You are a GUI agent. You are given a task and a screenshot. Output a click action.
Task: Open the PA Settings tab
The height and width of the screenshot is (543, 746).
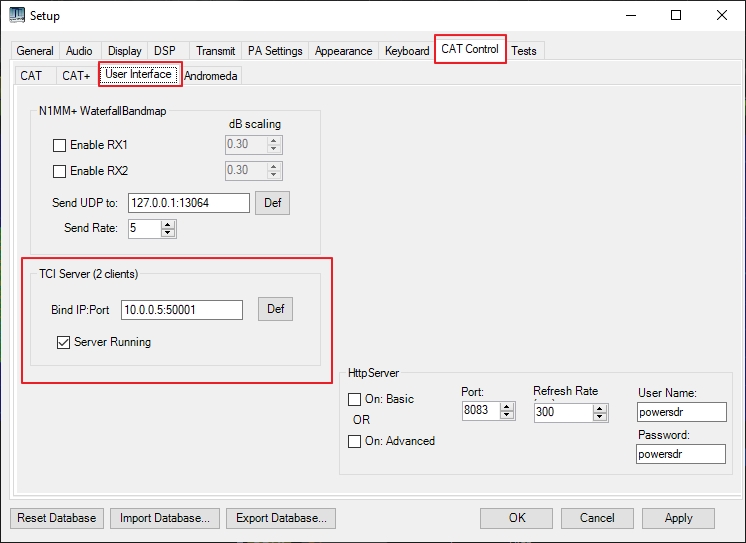[275, 51]
